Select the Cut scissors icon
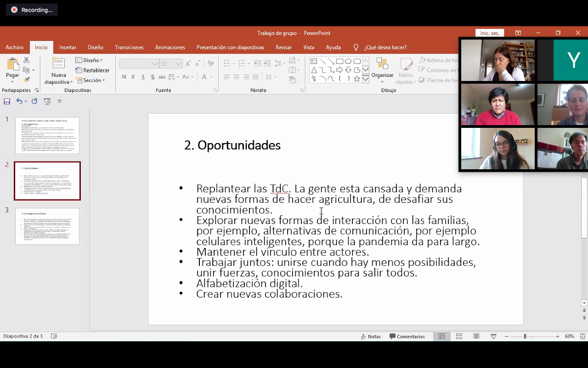588x368 pixels. pos(27,60)
